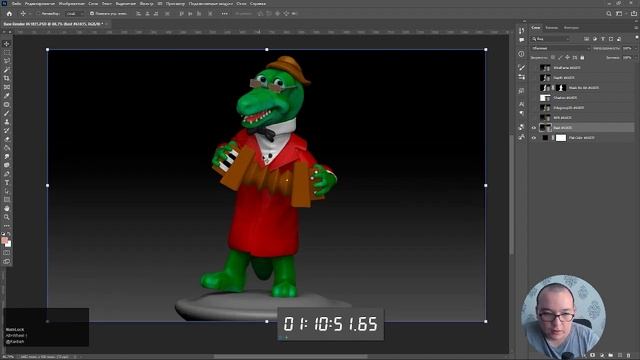
Task: Show the Shadow layer via visibility box
Action: pyautogui.click(x=533, y=98)
